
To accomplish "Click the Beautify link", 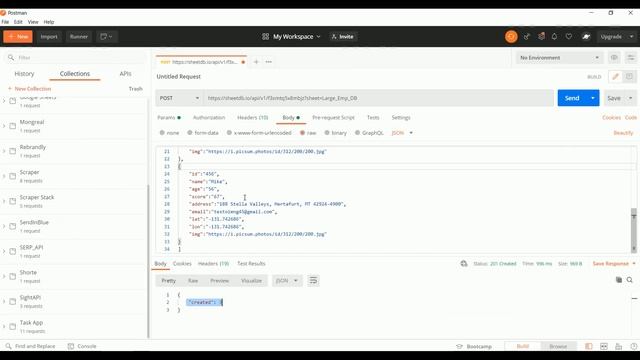I will coord(623,133).
